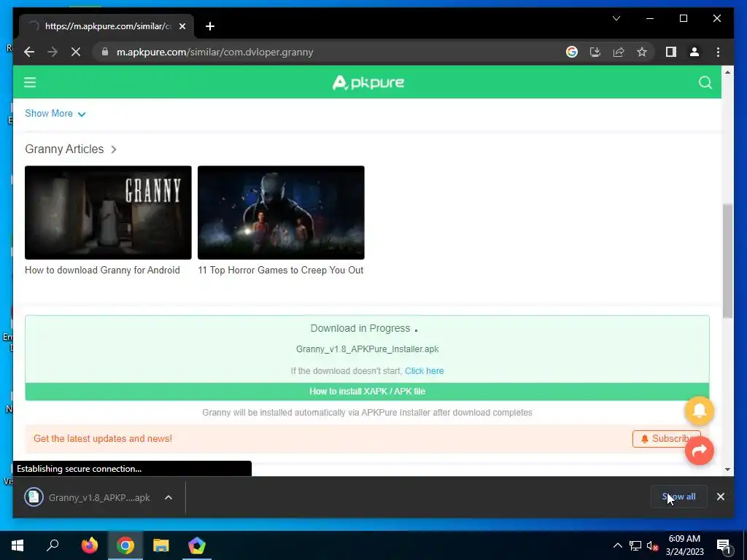The width and height of the screenshot is (747, 560).
Task: Click the Subscribe button
Action: (667, 438)
